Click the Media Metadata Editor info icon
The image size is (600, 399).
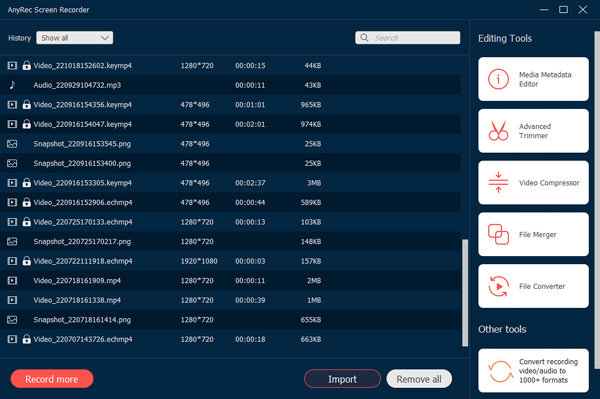pos(498,79)
